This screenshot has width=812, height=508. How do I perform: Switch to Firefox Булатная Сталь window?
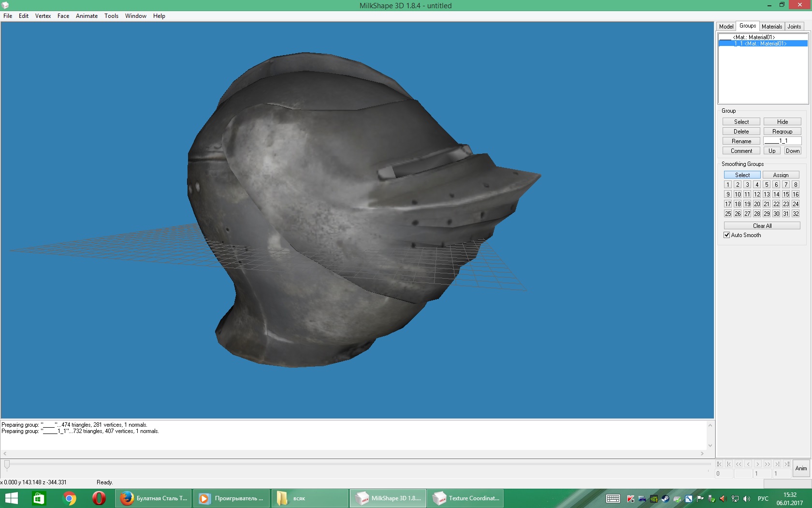coord(154,498)
